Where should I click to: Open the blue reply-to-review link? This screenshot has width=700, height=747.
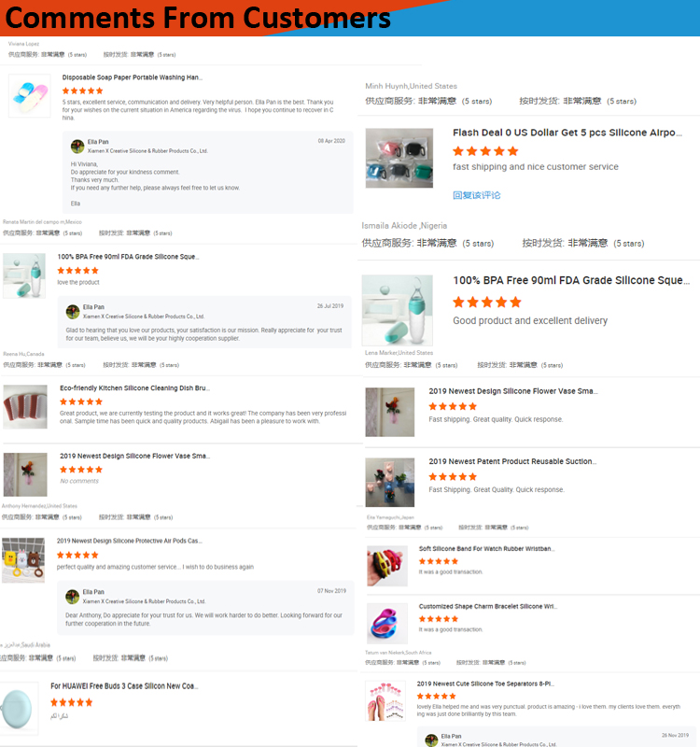click(x=476, y=195)
